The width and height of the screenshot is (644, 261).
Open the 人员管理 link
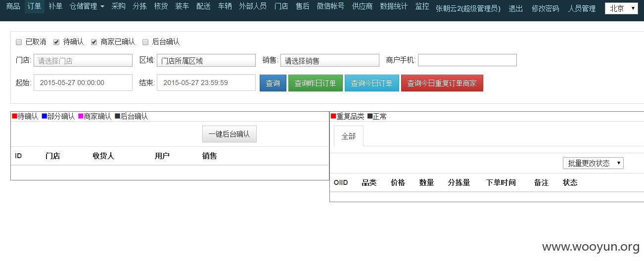coord(582,8)
